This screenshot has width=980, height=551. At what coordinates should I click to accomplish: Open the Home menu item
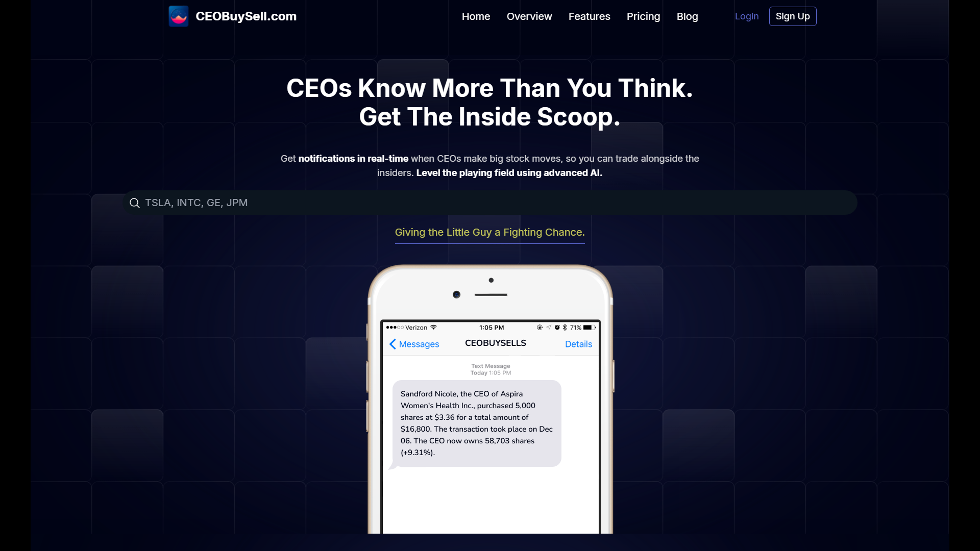476,16
